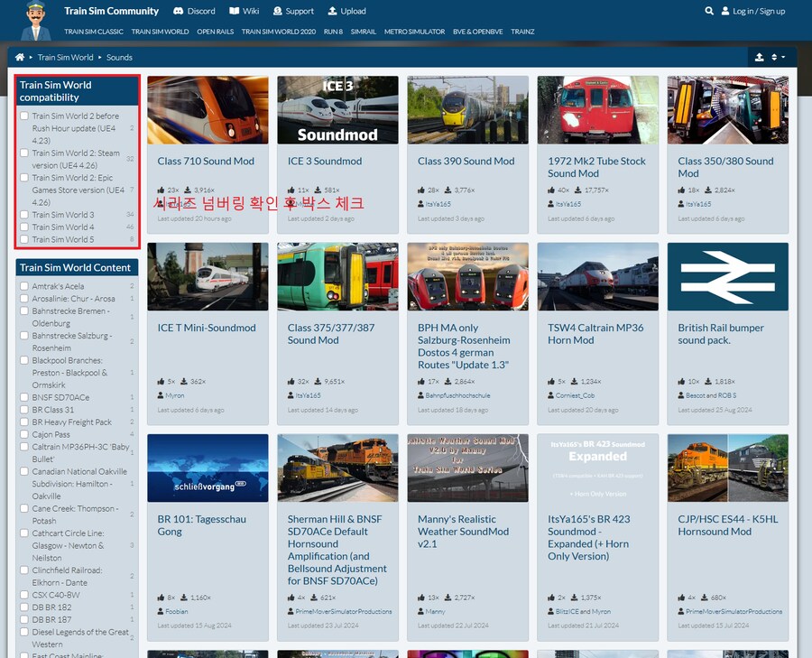Click the ICE 3 Soundmod thumbnail image
This screenshot has width=812, height=658.
[x=337, y=109]
